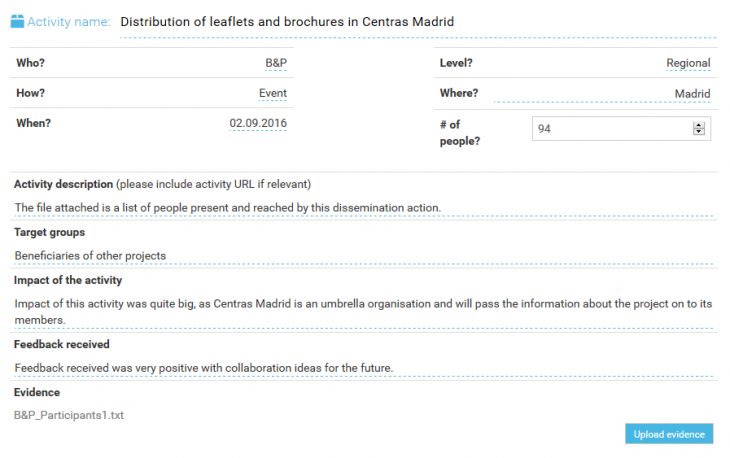Click the Evidence section heading
This screenshot has width=730, height=458.
[37, 392]
